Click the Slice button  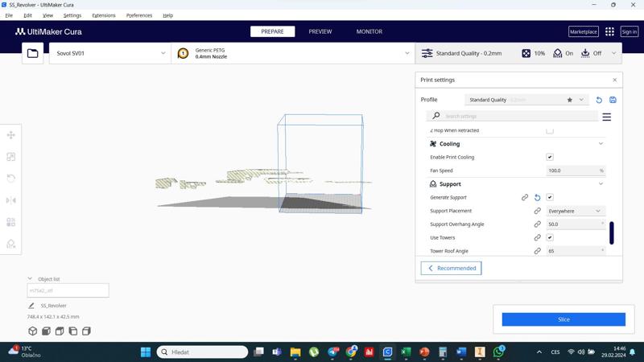click(x=563, y=319)
